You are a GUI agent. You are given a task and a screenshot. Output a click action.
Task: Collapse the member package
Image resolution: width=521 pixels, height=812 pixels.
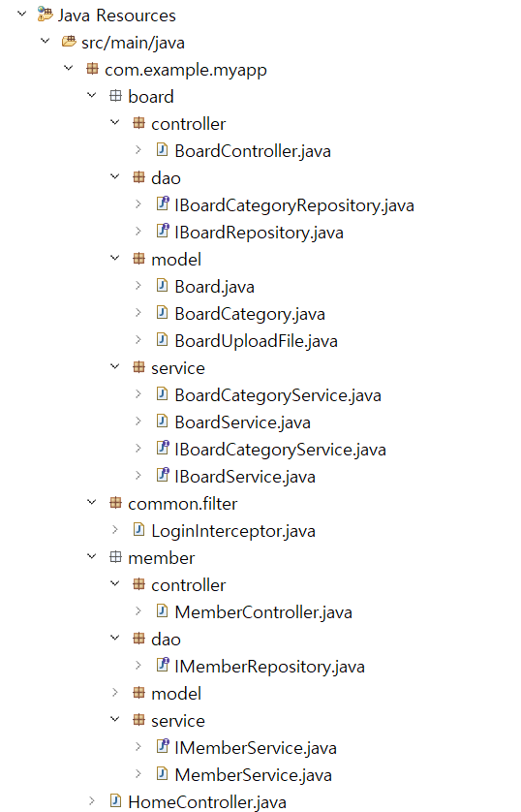pos(92,557)
